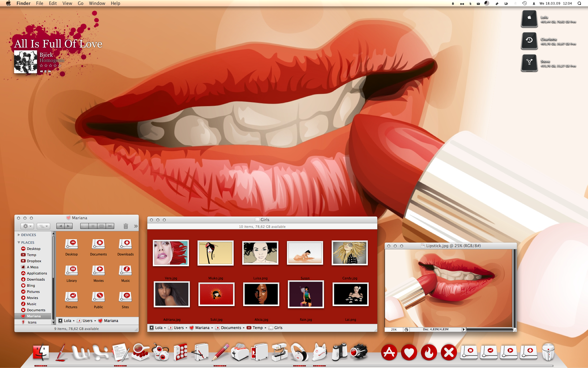
Task: Click the All Is Full Of Love album art
Action: click(25, 62)
